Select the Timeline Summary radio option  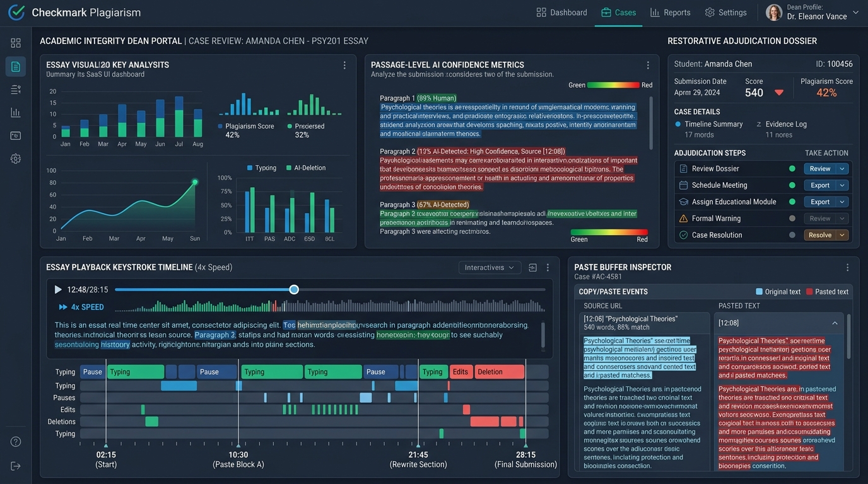click(x=678, y=124)
